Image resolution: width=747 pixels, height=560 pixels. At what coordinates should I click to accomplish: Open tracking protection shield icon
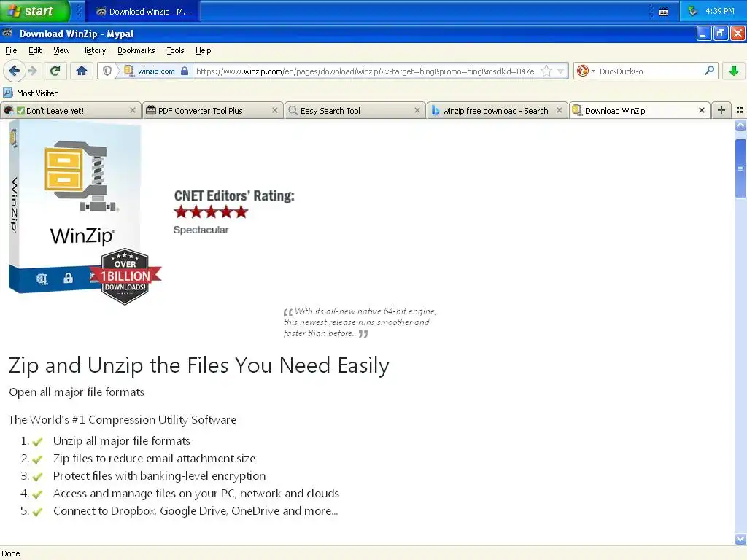coord(107,71)
